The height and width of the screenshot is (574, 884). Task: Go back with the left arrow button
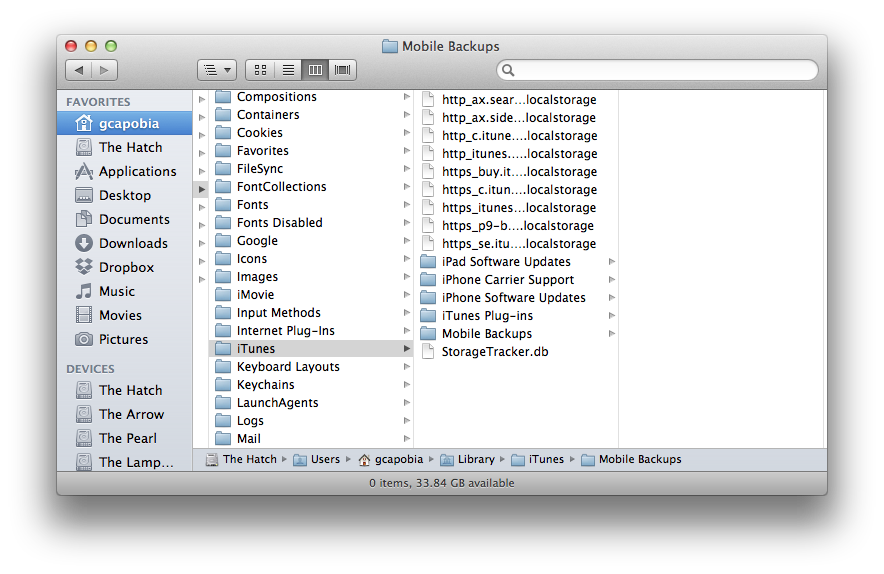[78, 70]
